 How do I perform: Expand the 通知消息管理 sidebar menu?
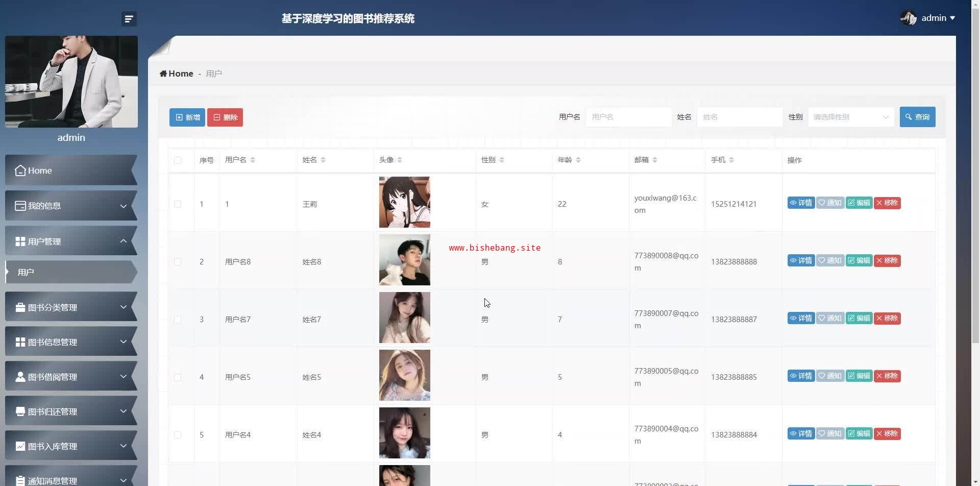(71, 476)
